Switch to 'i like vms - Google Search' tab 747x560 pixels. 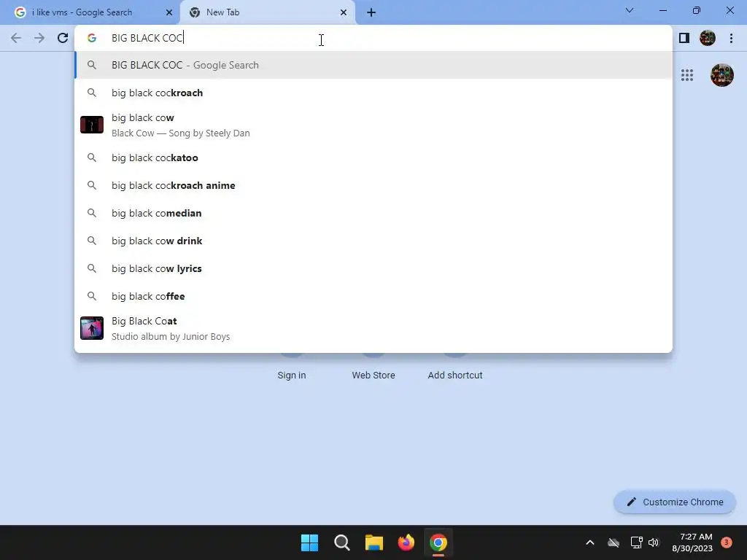tap(89, 12)
